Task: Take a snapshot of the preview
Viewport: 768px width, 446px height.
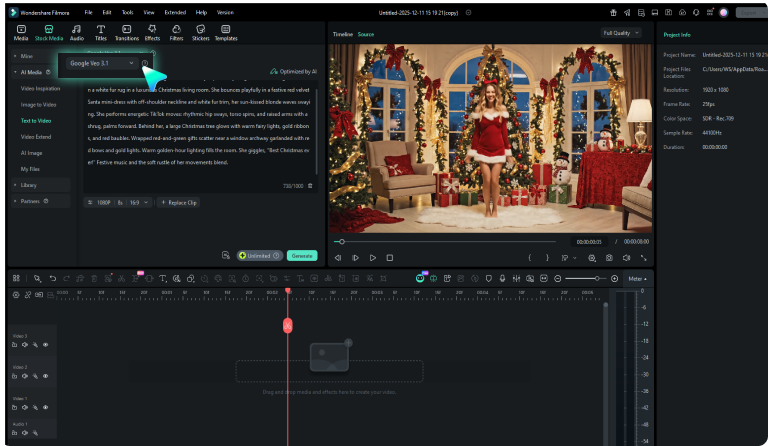Action: 609,258
